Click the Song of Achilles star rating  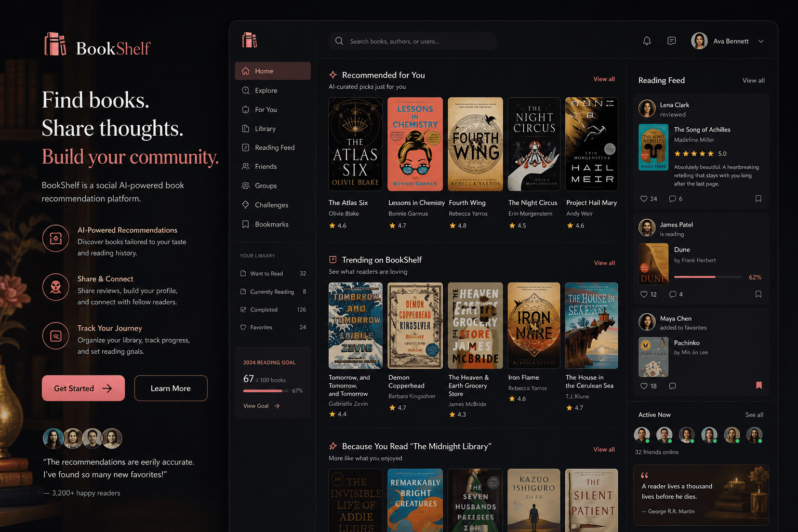[694, 154]
